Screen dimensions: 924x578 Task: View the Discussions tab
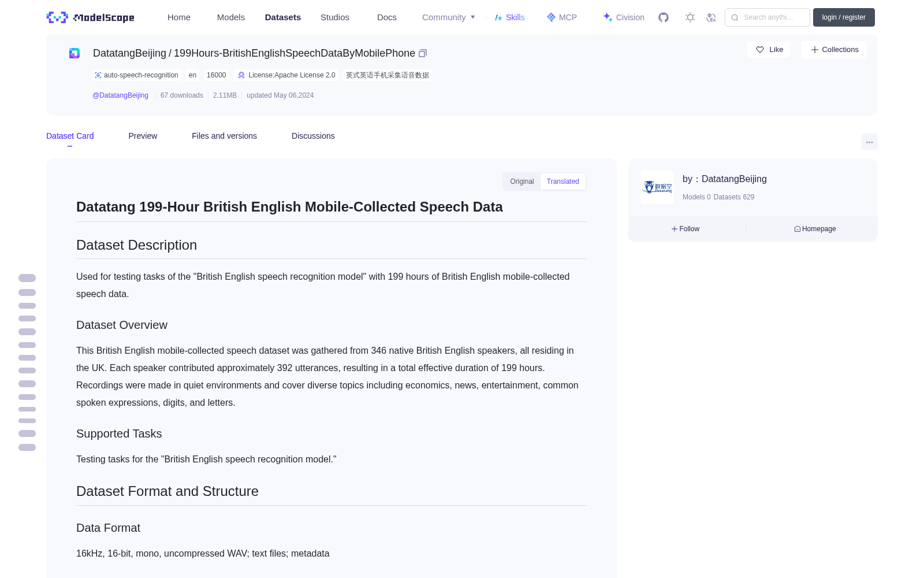[313, 136]
